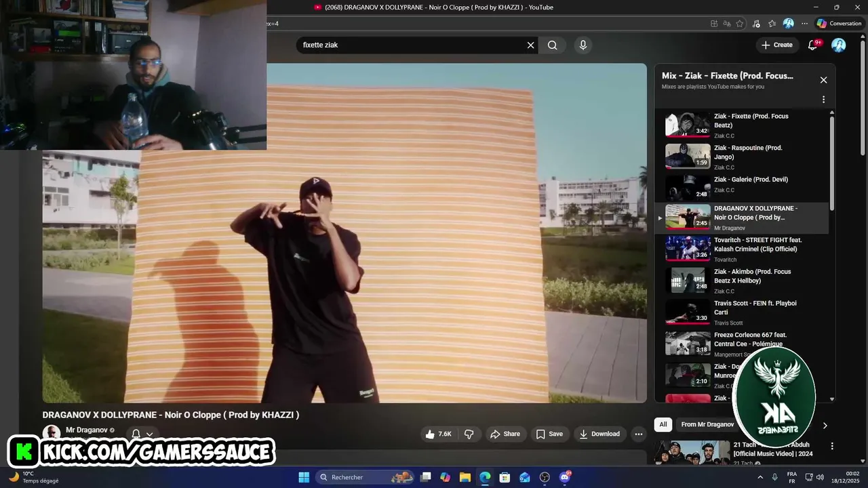Expand the subscription notification dropdown chevron
This screenshot has height=488, width=868.
pos(150,434)
